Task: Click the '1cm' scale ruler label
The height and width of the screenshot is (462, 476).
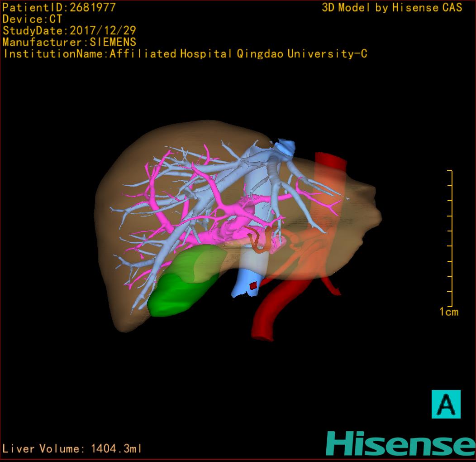Action: click(449, 312)
